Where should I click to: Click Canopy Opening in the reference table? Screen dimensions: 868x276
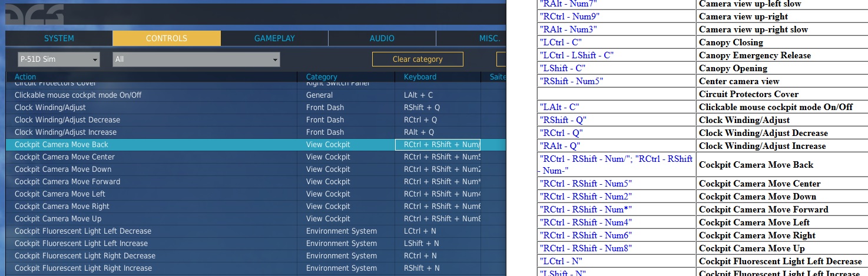(x=733, y=68)
